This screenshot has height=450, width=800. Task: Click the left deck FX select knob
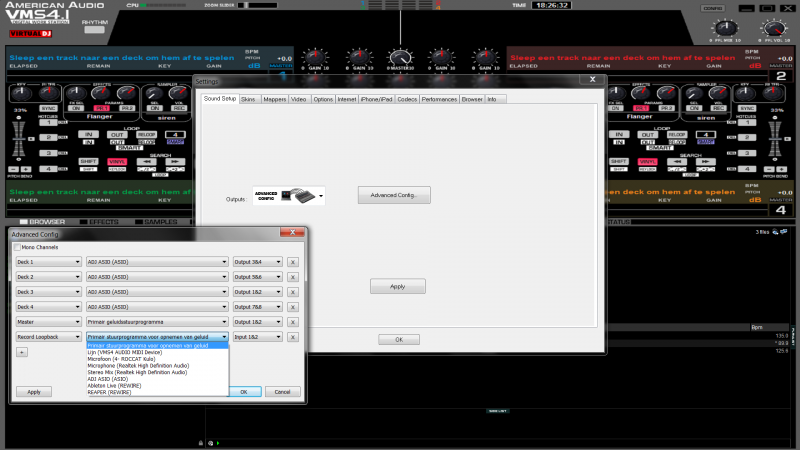76,93
